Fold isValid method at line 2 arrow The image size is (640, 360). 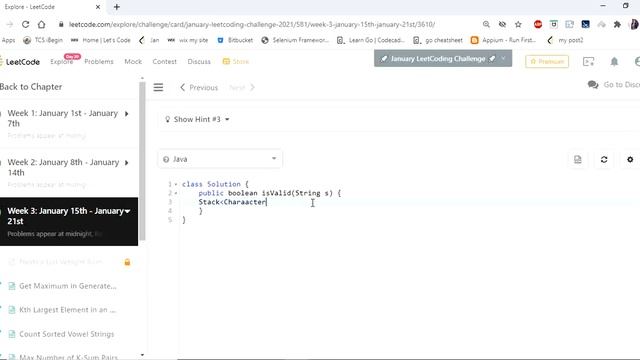[x=176, y=193]
